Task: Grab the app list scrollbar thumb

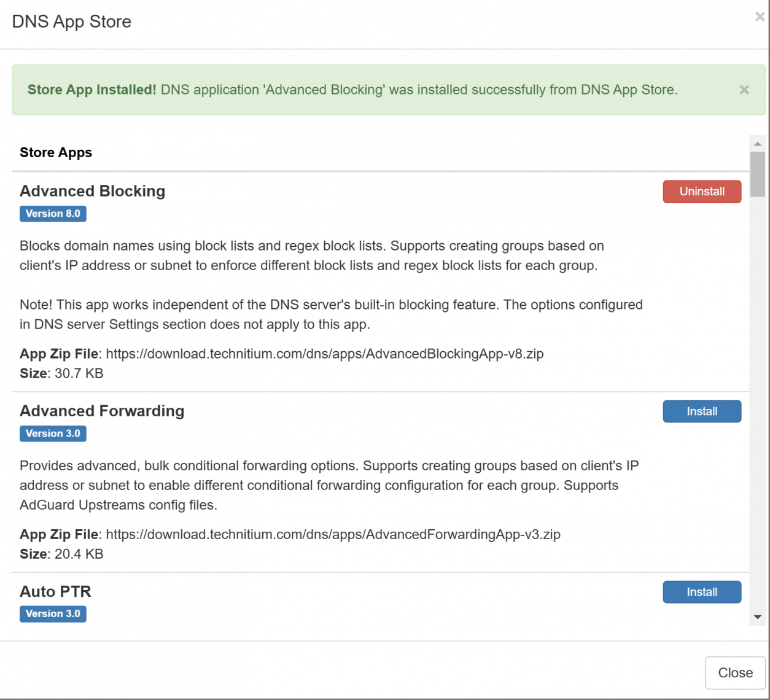Action: pos(757,174)
